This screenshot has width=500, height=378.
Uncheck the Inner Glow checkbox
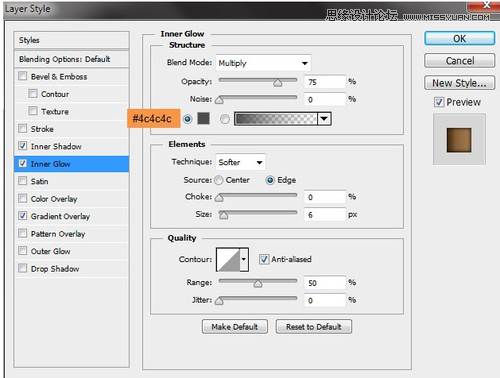pos(23,163)
